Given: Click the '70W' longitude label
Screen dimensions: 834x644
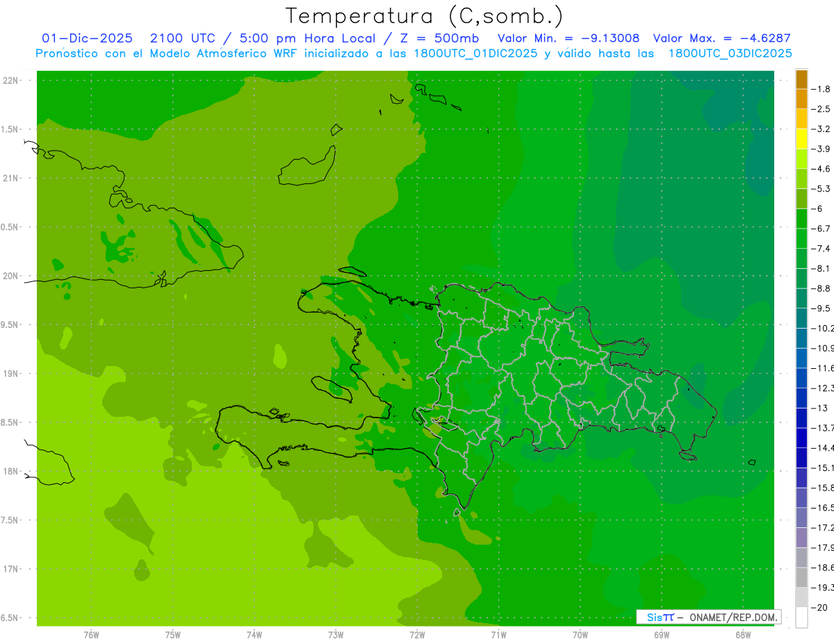Looking at the screenshot, I should [580, 635].
